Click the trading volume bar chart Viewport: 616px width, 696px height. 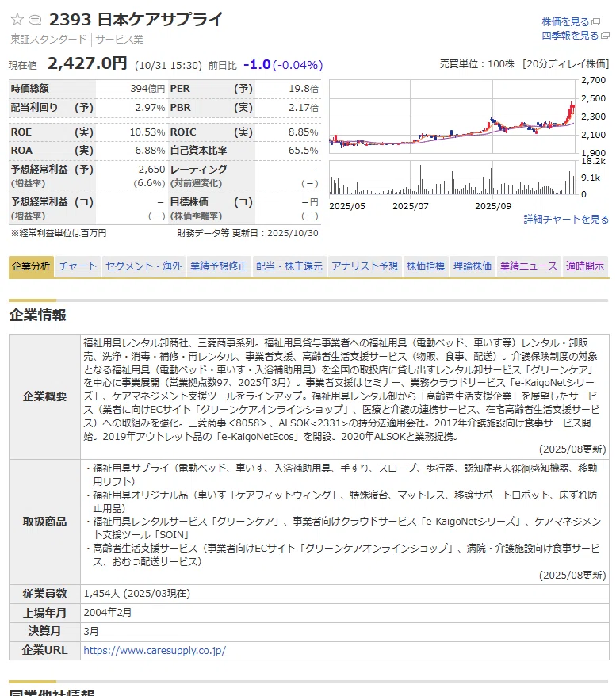(453, 178)
